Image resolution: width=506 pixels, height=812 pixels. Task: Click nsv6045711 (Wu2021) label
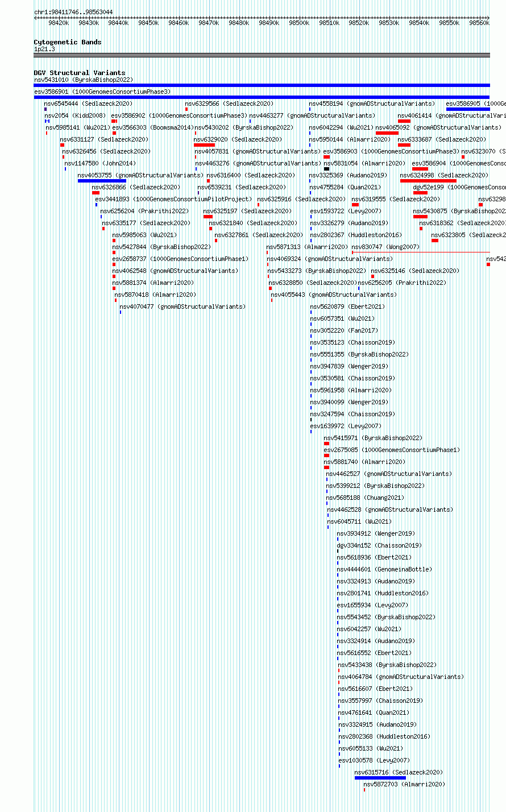click(x=359, y=522)
